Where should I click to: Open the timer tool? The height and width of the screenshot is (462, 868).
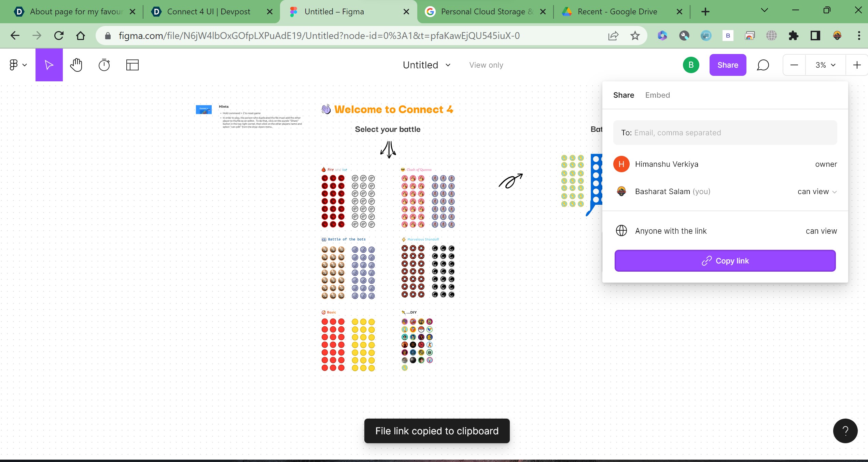[x=104, y=65]
